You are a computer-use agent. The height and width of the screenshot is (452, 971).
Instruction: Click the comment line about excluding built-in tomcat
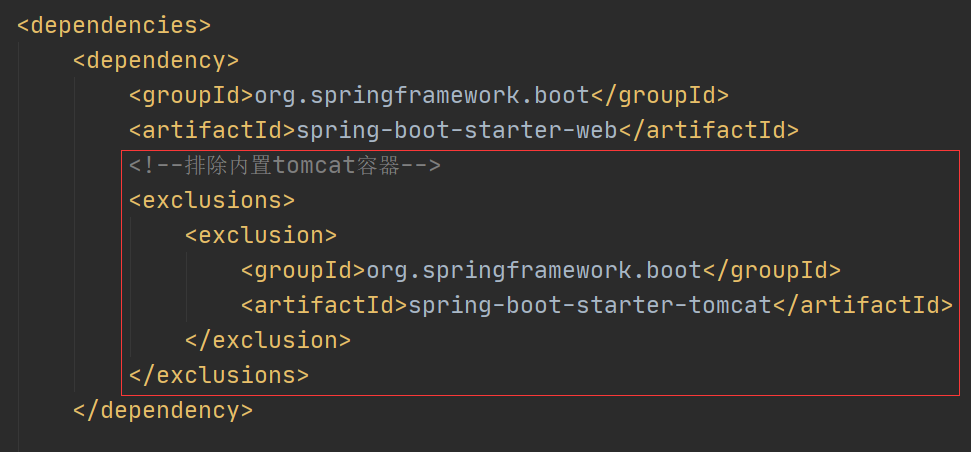pyautogui.click(x=285, y=166)
